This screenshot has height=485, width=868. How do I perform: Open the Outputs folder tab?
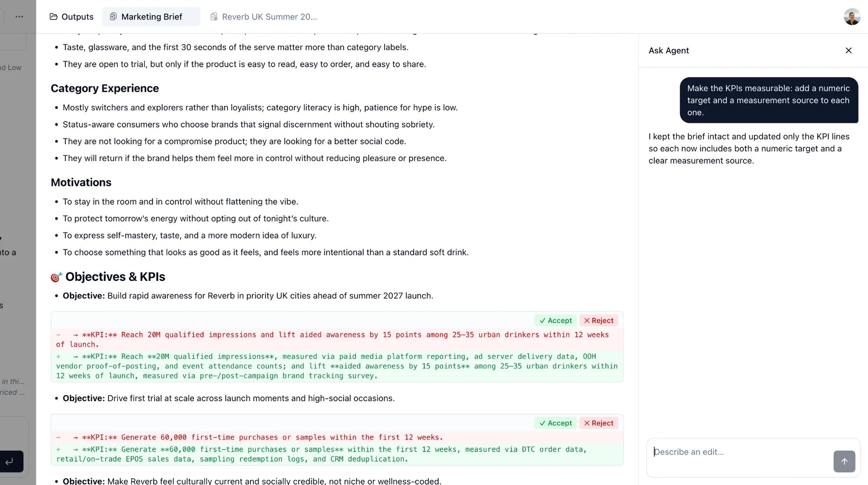72,16
